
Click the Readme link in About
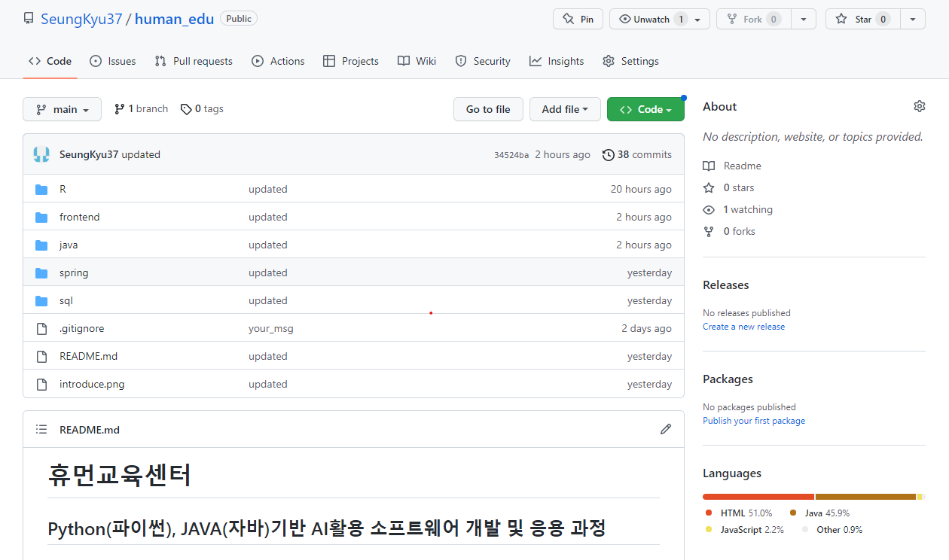coord(732,166)
